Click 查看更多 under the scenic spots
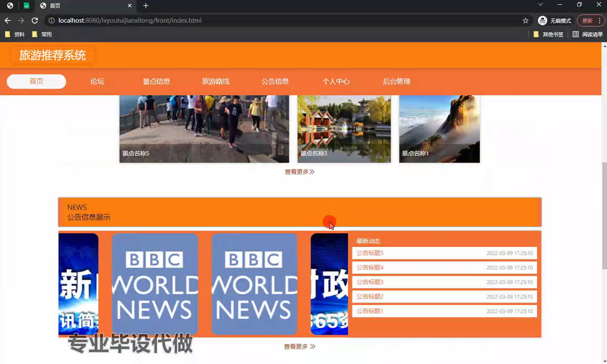This screenshot has height=364, width=607. pos(299,172)
